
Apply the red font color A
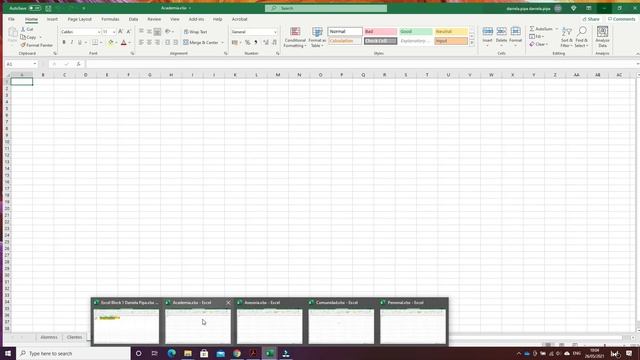pos(124,42)
